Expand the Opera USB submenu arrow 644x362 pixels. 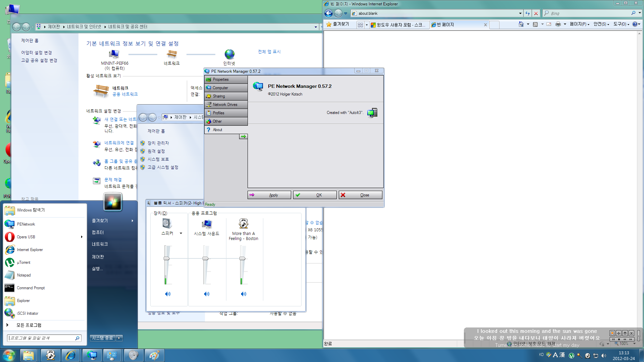[x=82, y=237]
